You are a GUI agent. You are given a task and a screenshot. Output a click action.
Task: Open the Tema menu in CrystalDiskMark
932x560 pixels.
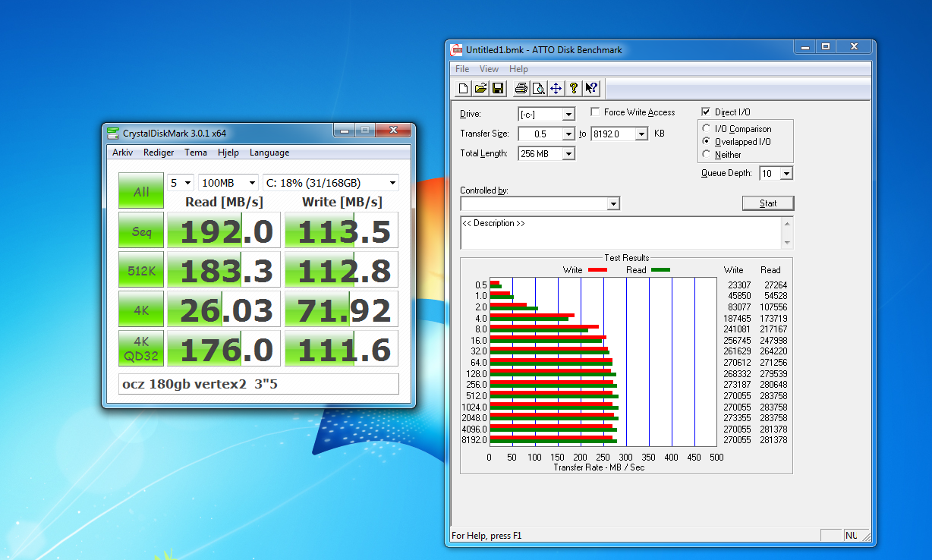pyautogui.click(x=196, y=153)
